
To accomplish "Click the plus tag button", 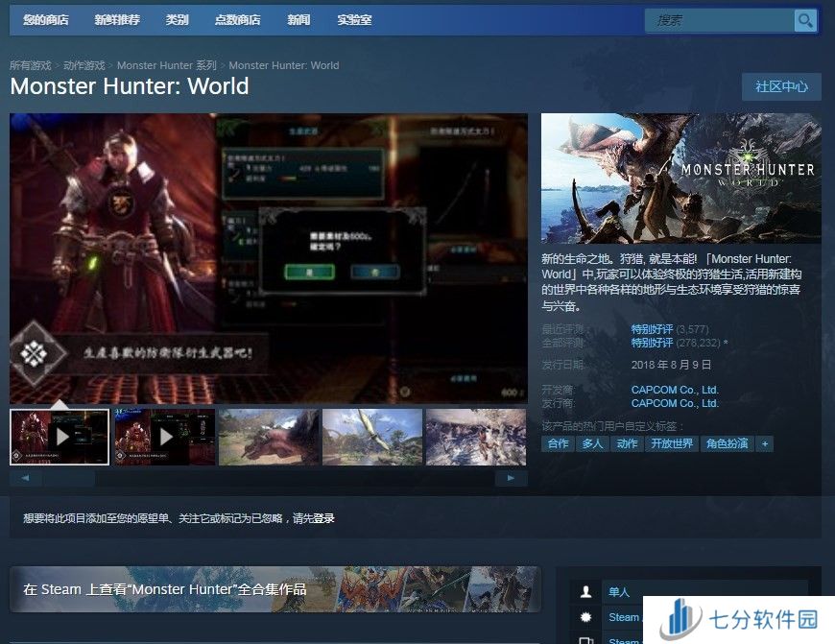I will coord(764,443).
